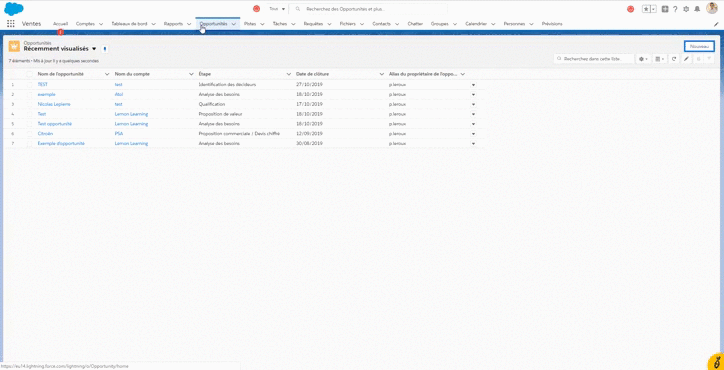
Task: Open the Test opportunité link
Action: [x=54, y=124]
